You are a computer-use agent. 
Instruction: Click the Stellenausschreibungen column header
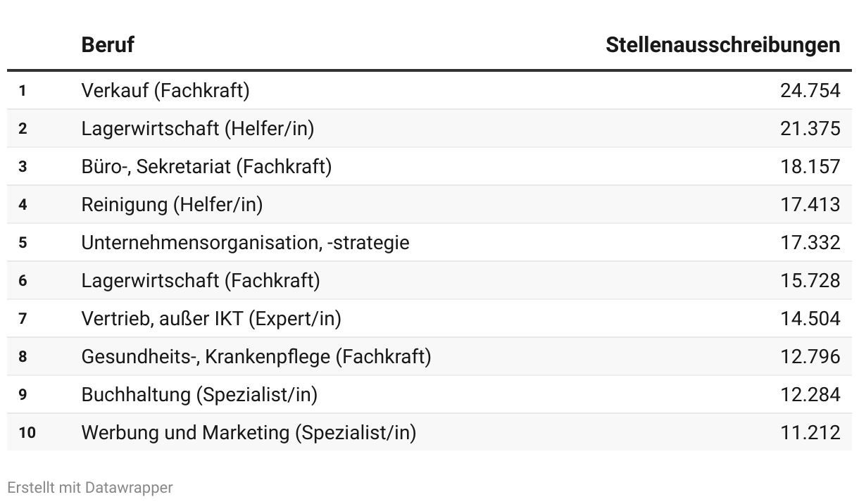(722, 45)
